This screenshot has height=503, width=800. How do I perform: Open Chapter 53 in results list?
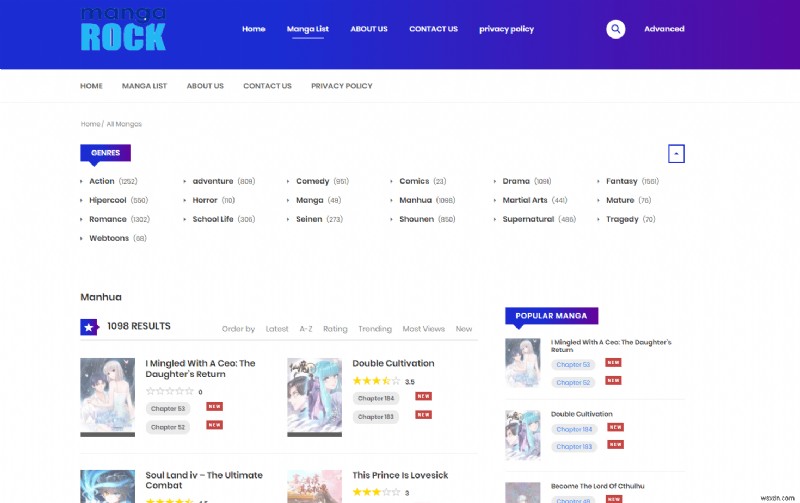coord(167,409)
